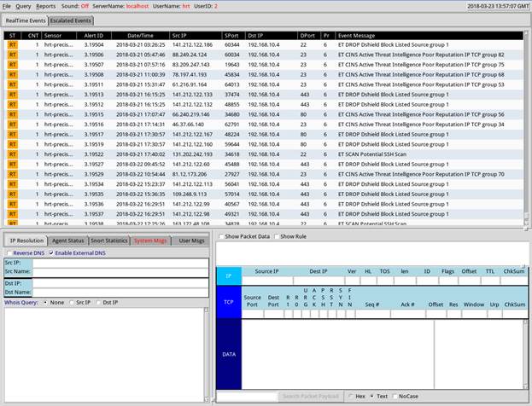Click the RT status cell for alert 3.19504
The width and height of the screenshot is (532, 406).
[12, 45]
